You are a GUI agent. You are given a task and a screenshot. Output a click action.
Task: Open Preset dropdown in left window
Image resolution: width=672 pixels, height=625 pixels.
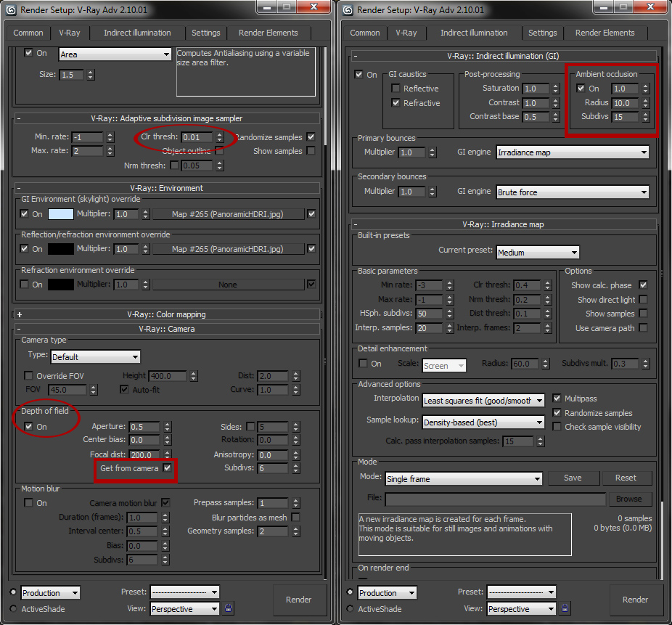[x=185, y=592]
